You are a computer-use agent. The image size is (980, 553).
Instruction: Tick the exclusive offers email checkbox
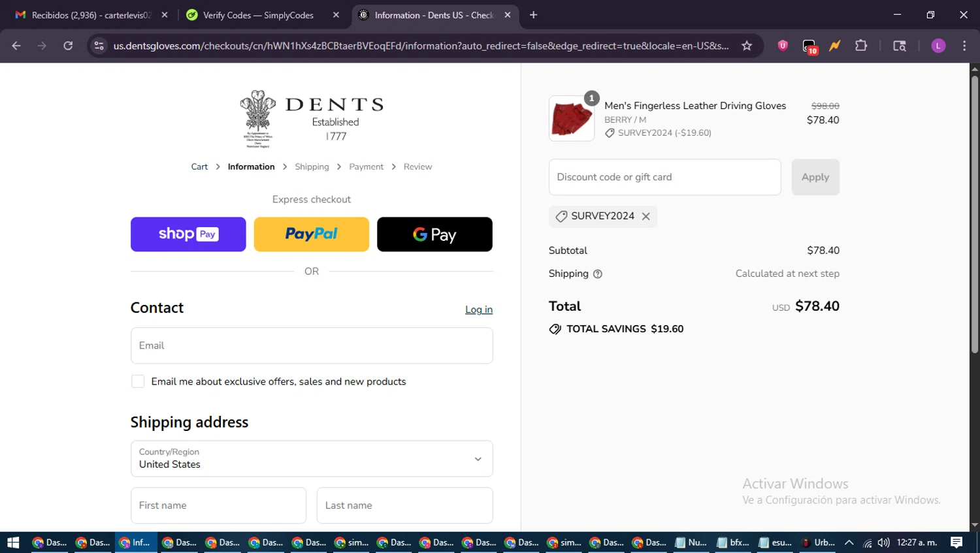138,381
